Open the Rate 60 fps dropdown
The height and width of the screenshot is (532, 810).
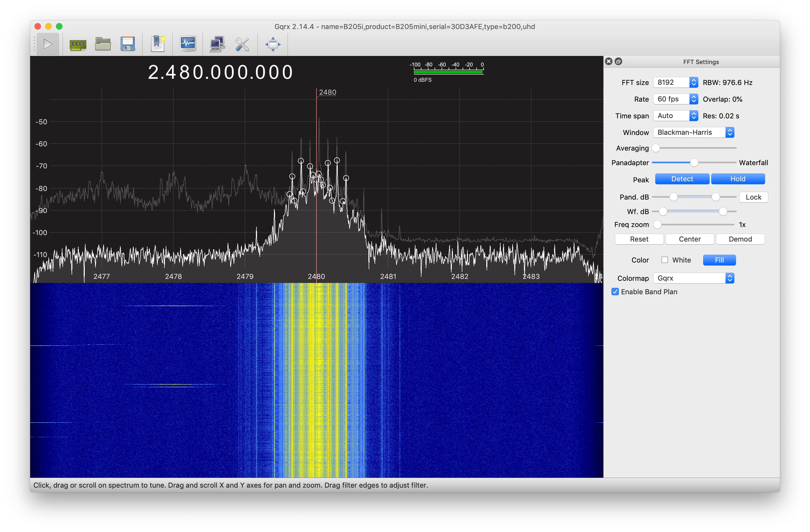[x=675, y=99]
